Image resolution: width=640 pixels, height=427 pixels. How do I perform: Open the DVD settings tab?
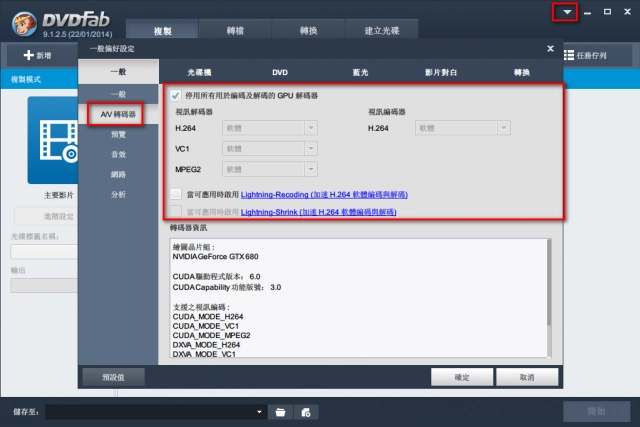(280, 73)
